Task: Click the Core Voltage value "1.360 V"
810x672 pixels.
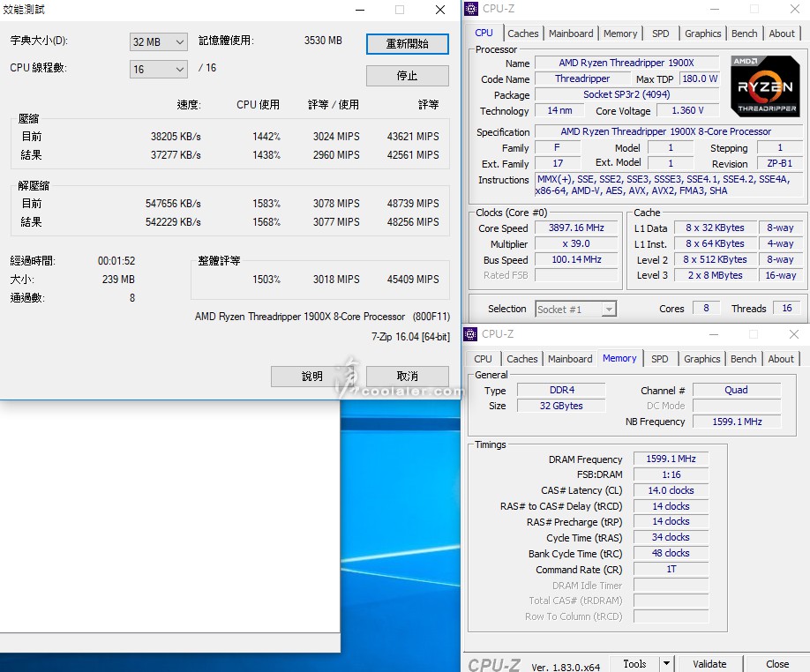Action: coord(687,111)
